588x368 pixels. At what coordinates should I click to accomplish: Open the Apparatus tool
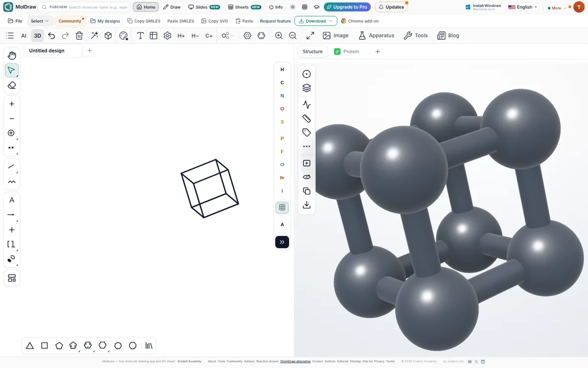tap(376, 35)
